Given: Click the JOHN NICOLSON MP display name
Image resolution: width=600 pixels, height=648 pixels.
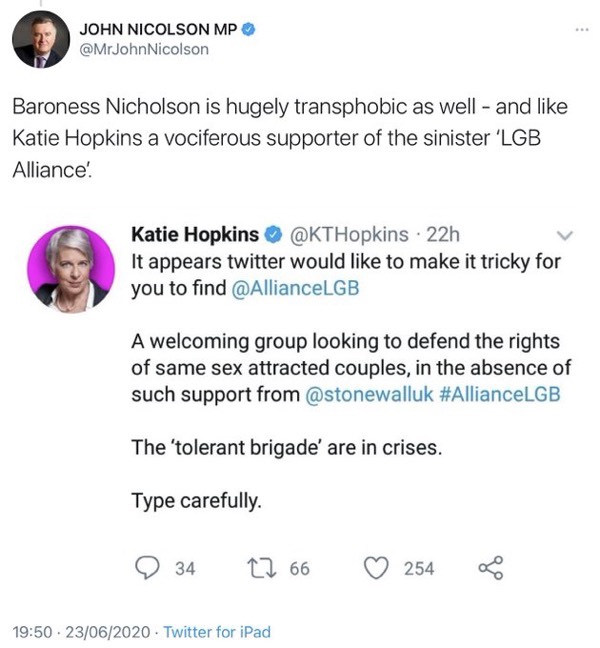Looking at the screenshot, I should pos(158,30).
